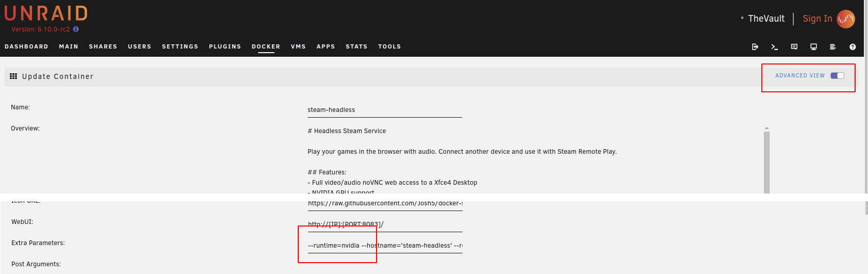Click the Name field with steam-headless
Screen dimensions: 868x274
coord(384,110)
